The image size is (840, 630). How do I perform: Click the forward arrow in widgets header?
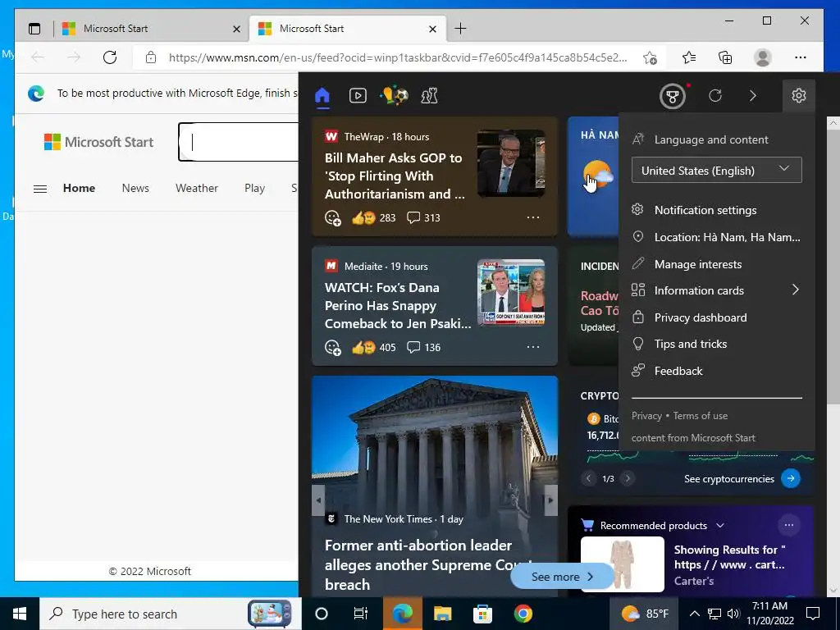pos(753,96)
